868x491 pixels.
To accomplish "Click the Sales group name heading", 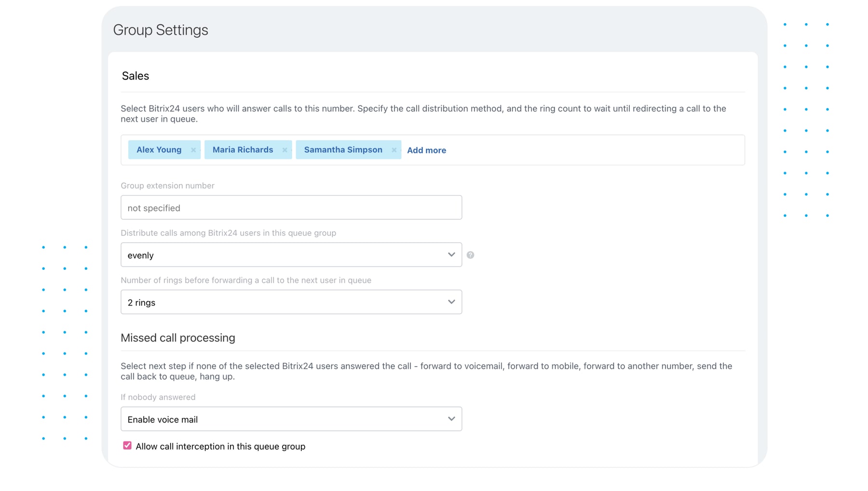I will [x=136, y=76].
